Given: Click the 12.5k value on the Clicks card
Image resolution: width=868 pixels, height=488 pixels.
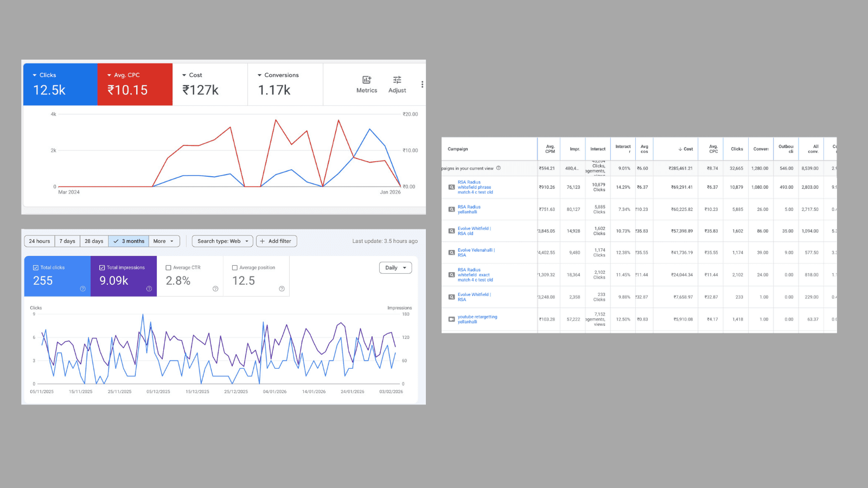Looking at the screenshot, I should (x=49, y=91).
